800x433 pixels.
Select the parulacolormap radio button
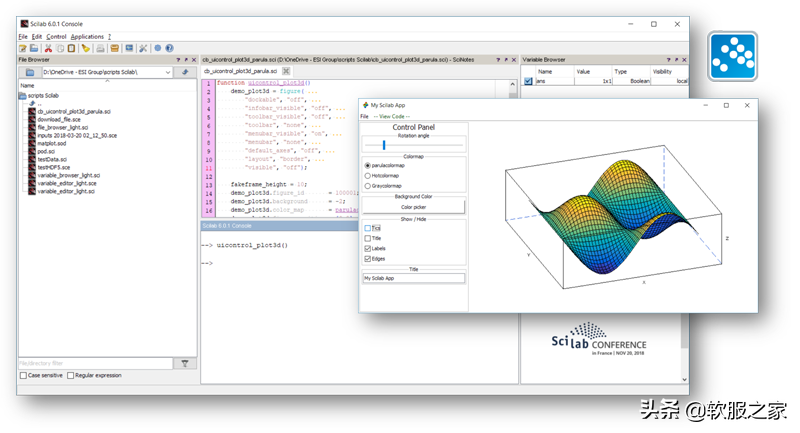pos(367,165)
